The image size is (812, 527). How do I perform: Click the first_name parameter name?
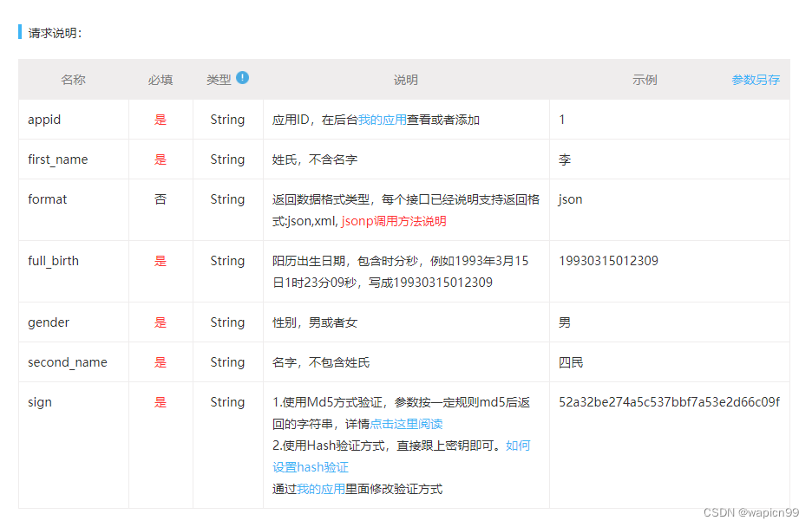click(58, 159)
